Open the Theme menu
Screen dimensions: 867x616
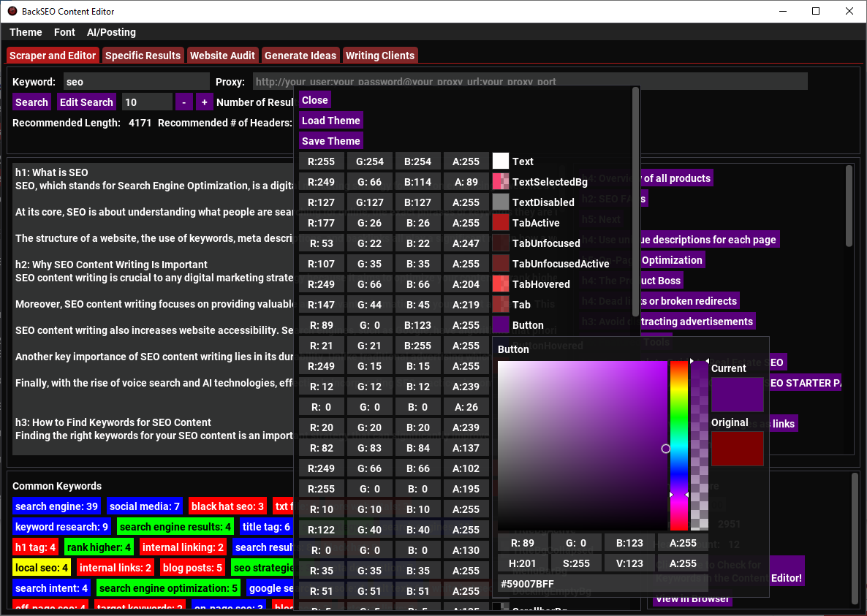click(26, 32)
